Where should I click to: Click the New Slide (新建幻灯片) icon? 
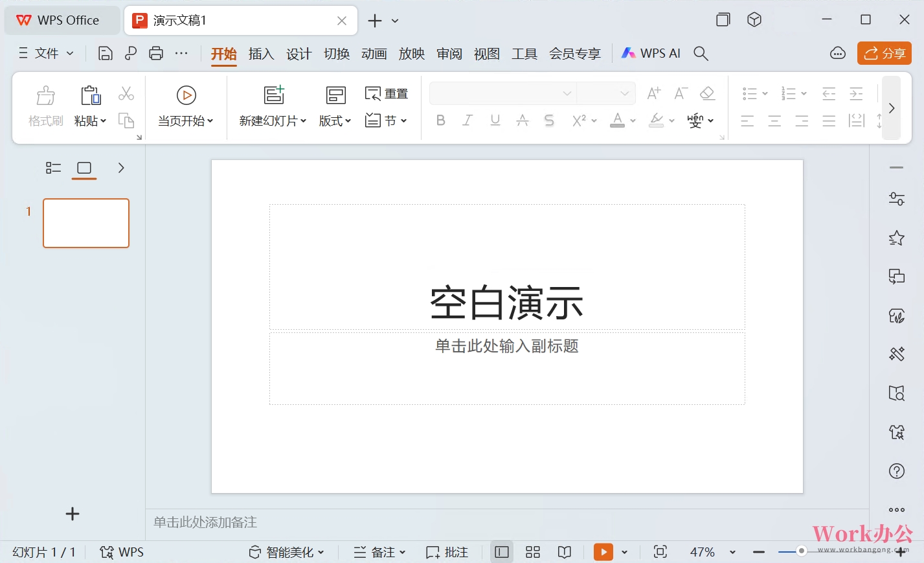coord(274,95)
